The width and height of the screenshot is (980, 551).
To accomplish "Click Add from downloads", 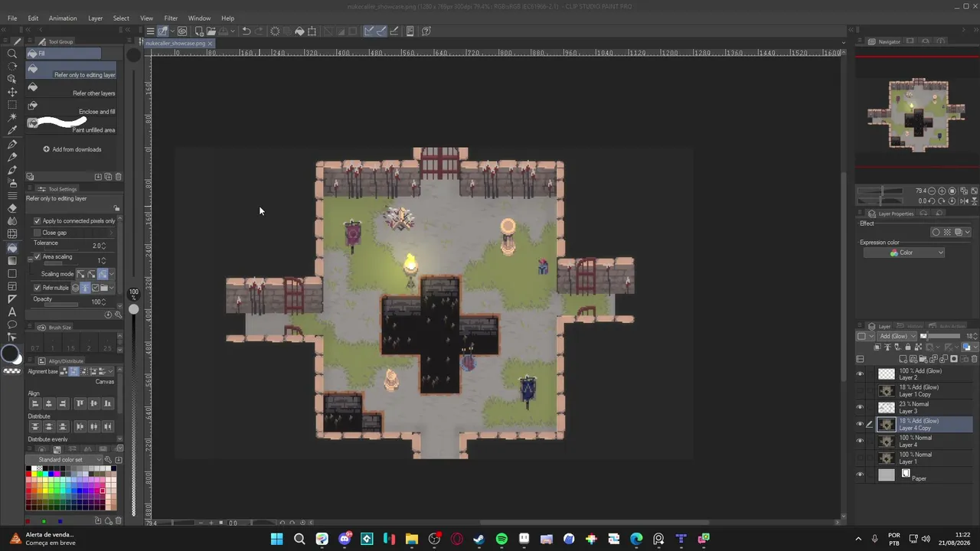I will tap(72, 149).
